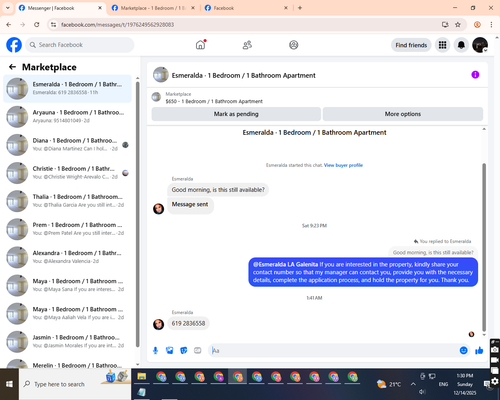Open the Prem conversation
500x400 pixels.
(x=68, y=229)
